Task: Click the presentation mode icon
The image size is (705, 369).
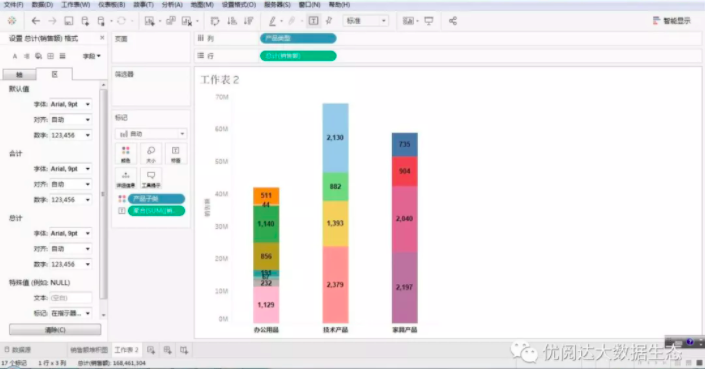Action: click(x=429, y=21)
